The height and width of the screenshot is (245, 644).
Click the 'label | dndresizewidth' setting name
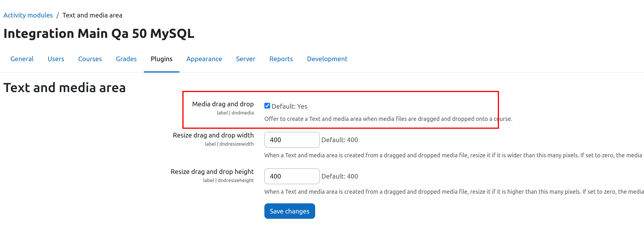click(229, 144)
